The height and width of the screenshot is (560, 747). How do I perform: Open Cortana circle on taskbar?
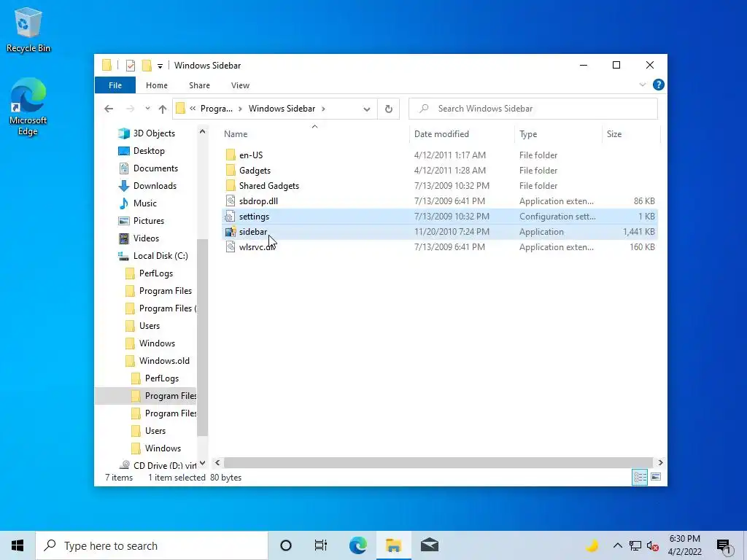tap(286, 545)
